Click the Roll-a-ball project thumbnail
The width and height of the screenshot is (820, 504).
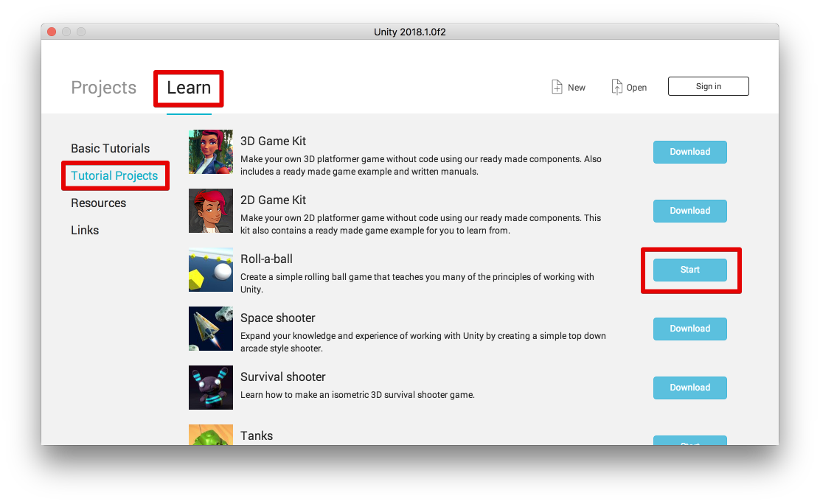coord(211,270)
